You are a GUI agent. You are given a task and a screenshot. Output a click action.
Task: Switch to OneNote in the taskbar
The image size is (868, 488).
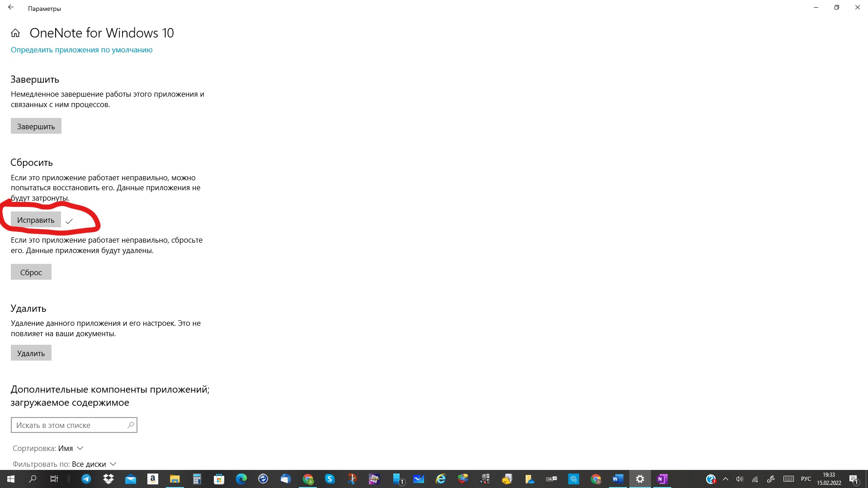(662, 479)
